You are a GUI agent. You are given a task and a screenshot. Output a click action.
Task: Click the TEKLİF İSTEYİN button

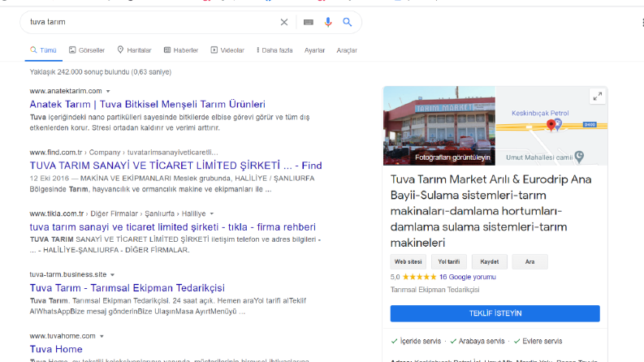(495, 313)
